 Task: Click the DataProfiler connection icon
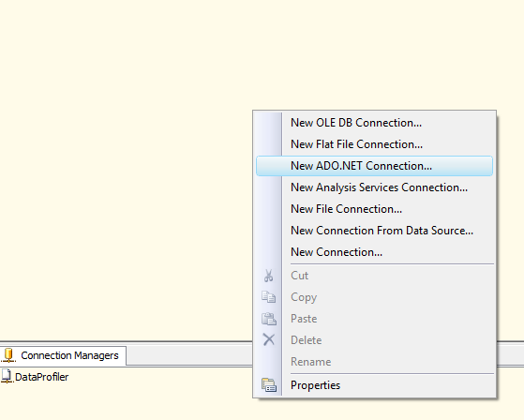click(x=7, y=377)
